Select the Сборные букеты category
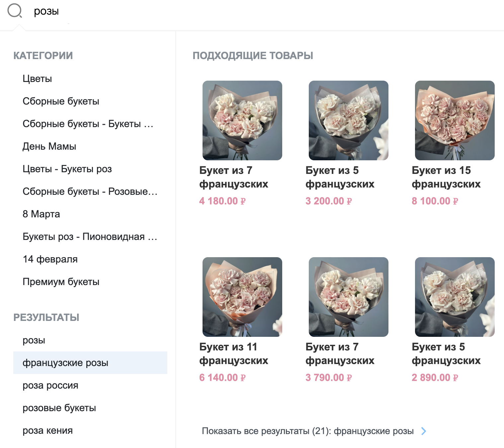Viewport: 504px width, 448px height. click(61, 101)
